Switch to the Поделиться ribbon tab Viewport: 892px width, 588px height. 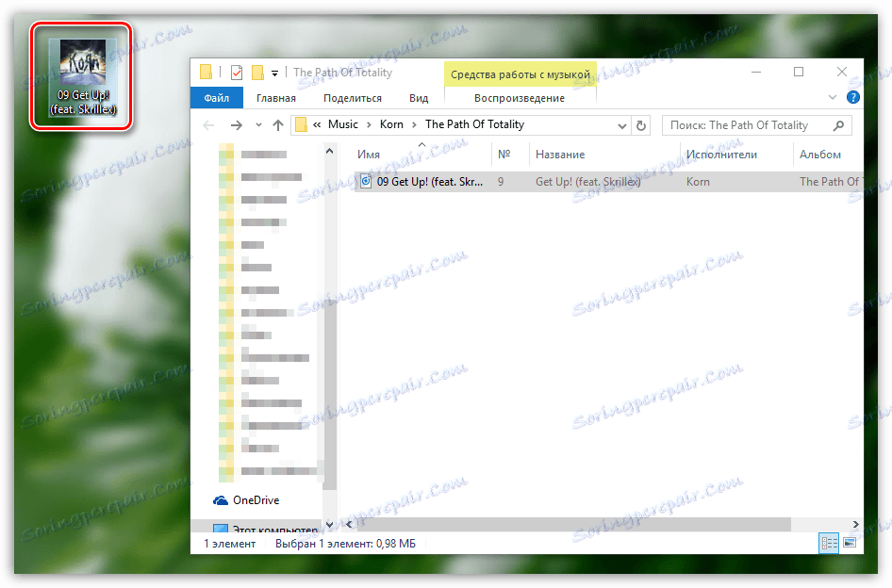[x=353, y=98]
